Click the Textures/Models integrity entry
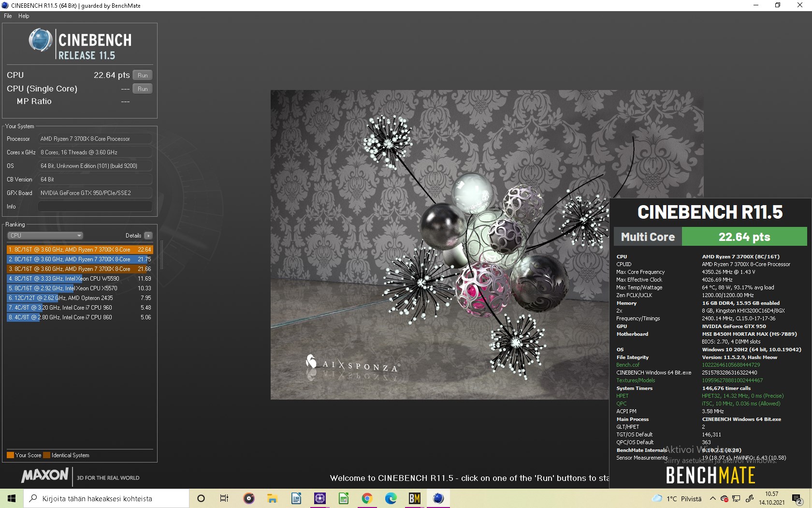 point(636,380)
